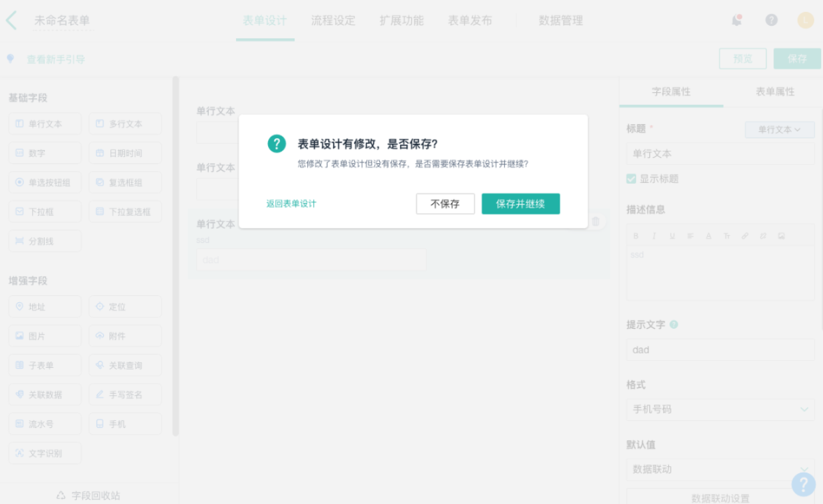Add a 分割线 field

(x=45, y=241)
